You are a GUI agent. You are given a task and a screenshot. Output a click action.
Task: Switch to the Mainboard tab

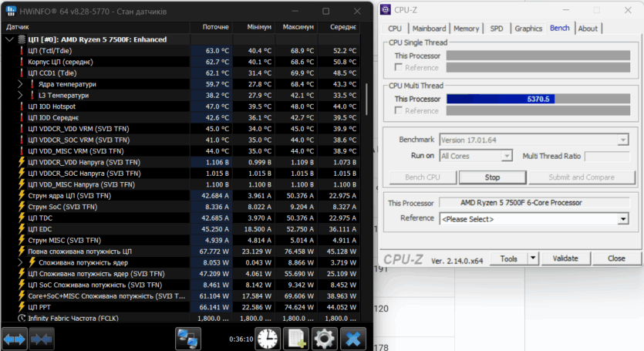[429, 29]
